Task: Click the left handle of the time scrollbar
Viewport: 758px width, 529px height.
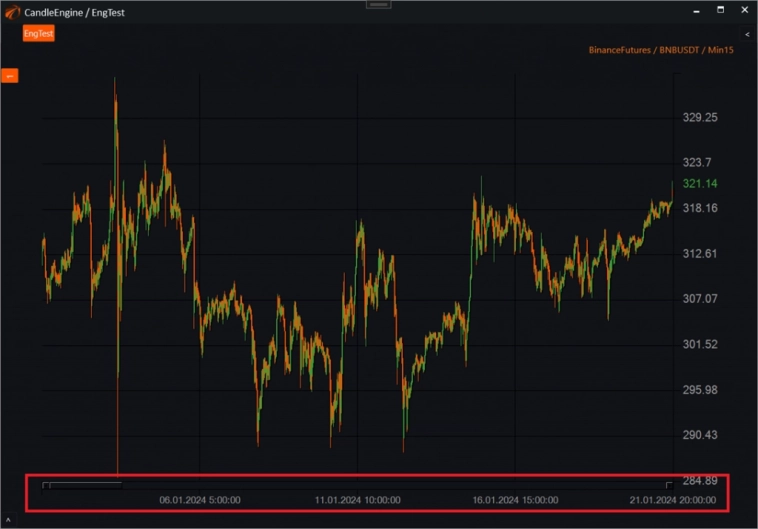Action: point(45,486)
